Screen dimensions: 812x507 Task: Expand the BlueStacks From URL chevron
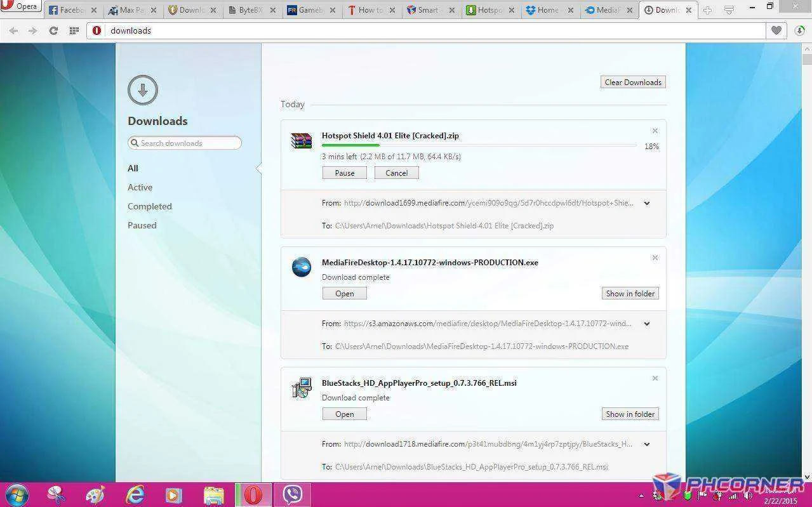pos(647,444)
